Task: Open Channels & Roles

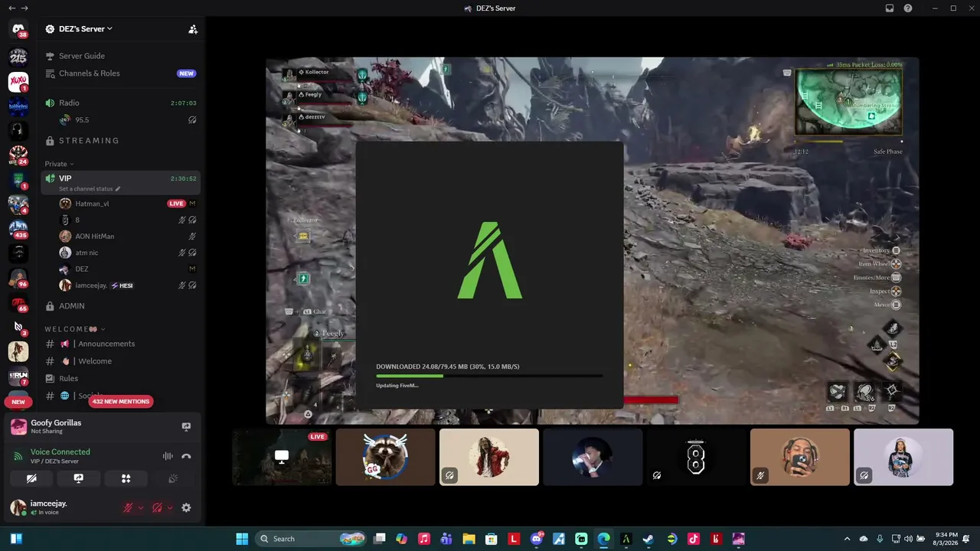Action: coord(121,73)
